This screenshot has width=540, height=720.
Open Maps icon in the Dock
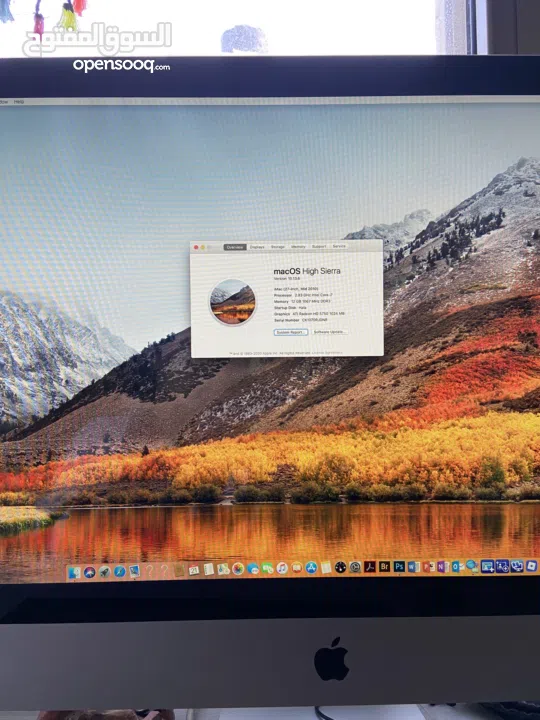[223, 569]
